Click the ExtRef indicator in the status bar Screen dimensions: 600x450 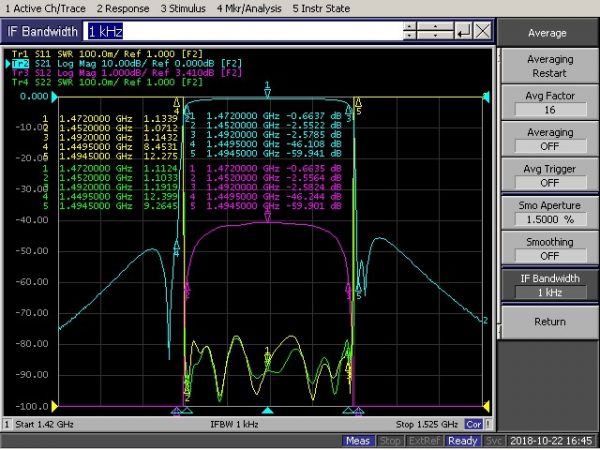(424, 441)
